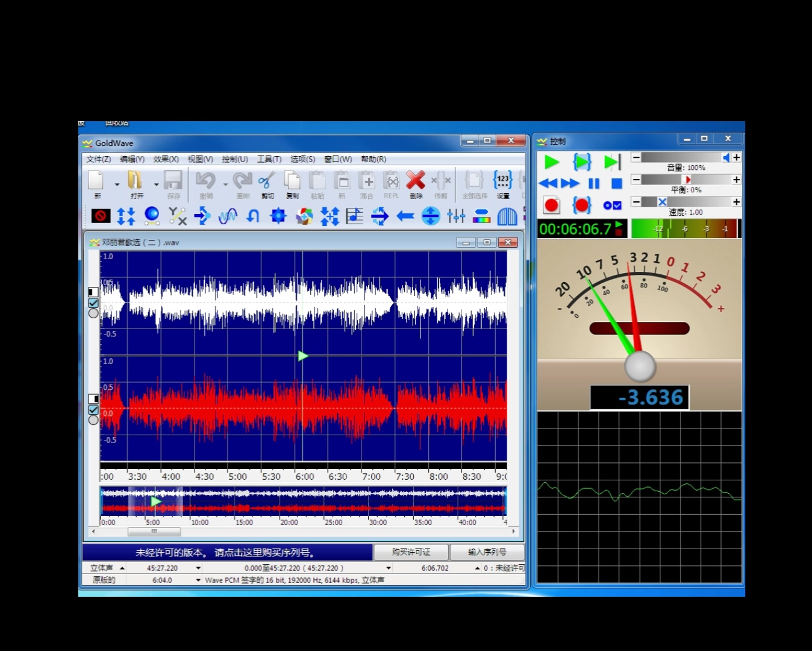This screenshot has width=812, height=651.
Task: Click the speed (速度) slider X handle
Action: click(662, 202)
